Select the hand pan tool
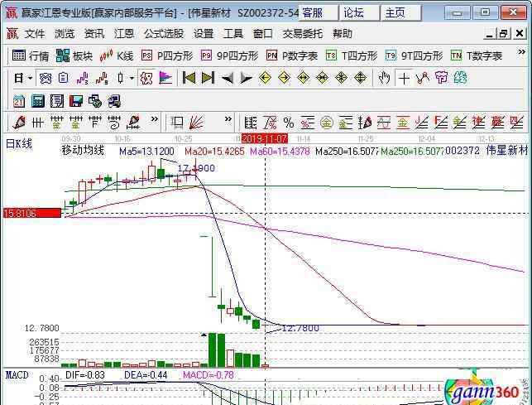 point(384,78)
